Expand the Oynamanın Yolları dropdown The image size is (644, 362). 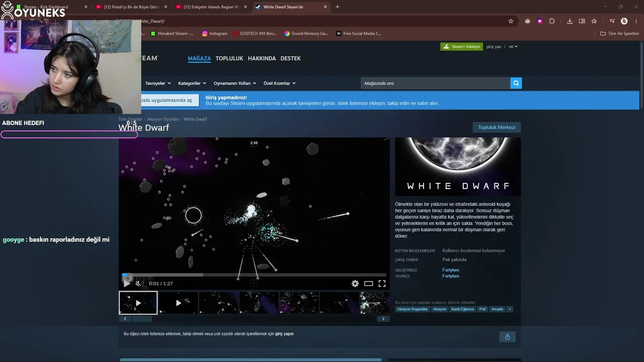coord(235,83)
